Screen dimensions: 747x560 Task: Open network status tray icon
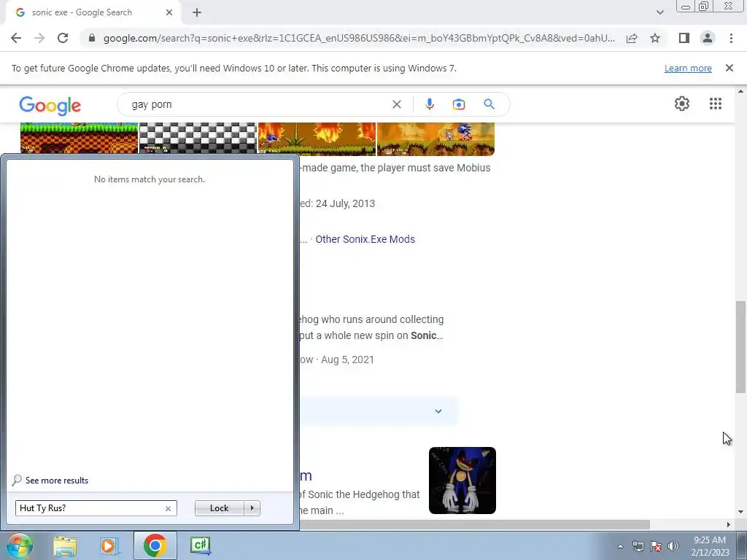638,546
